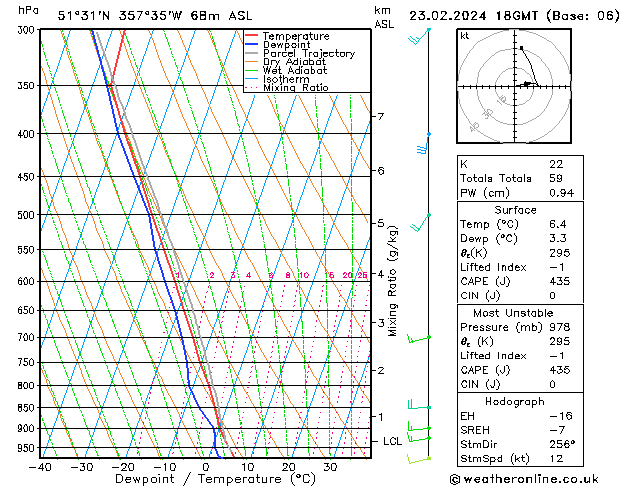
Task: Click the 'Surface' section heading
Action: [x=515, y=210]
